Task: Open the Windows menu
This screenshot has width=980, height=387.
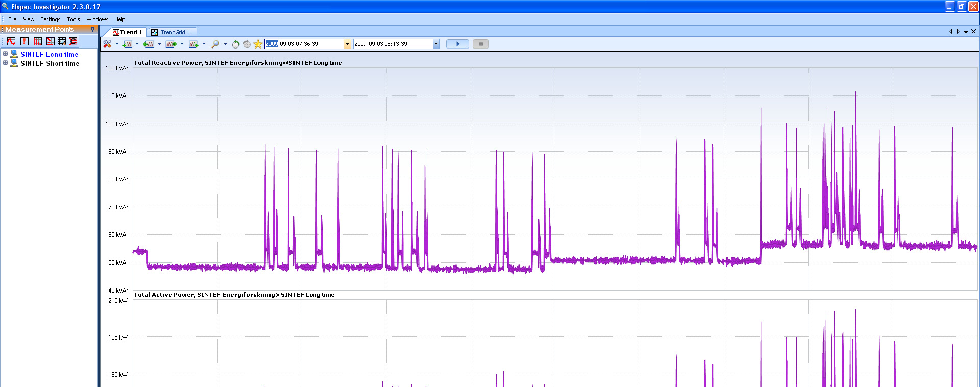Action: [x=97, y=19]
